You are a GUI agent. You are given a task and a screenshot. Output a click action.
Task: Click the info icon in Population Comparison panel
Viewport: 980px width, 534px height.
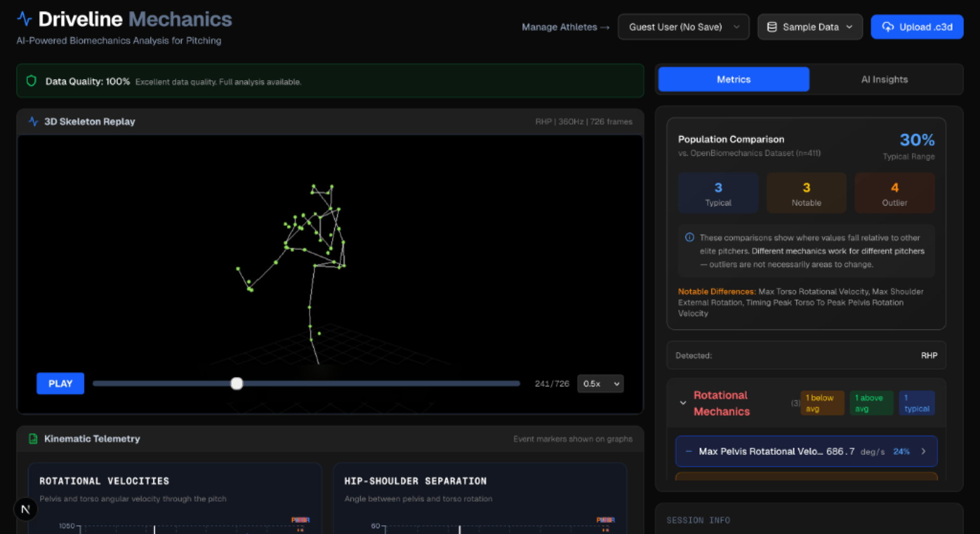pos(690,237)
